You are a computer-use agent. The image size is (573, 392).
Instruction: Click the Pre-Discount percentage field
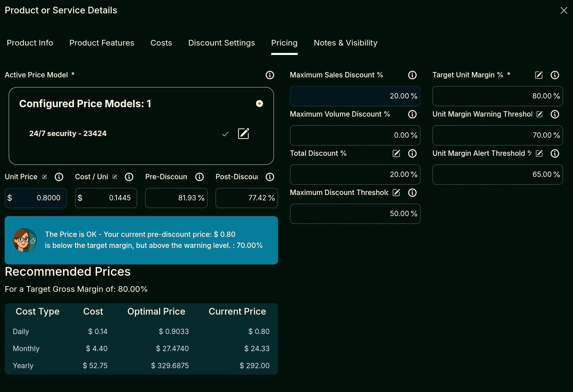click(176, 198)
